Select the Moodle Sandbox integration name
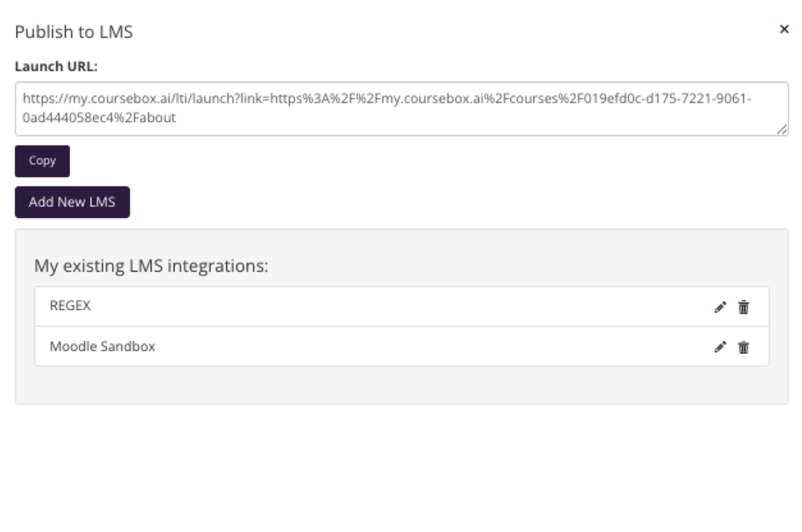This screenshot has width=802, height=532. click(x=103, y=347)
